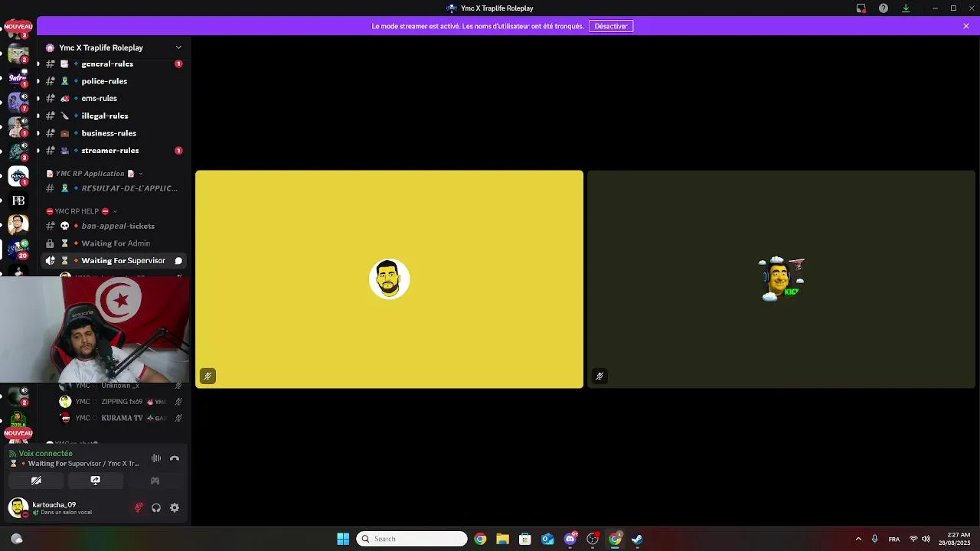This screenshot has height=551, width=980.
Task: Open File Explorer from the taskbar
Action: (502, 539)
